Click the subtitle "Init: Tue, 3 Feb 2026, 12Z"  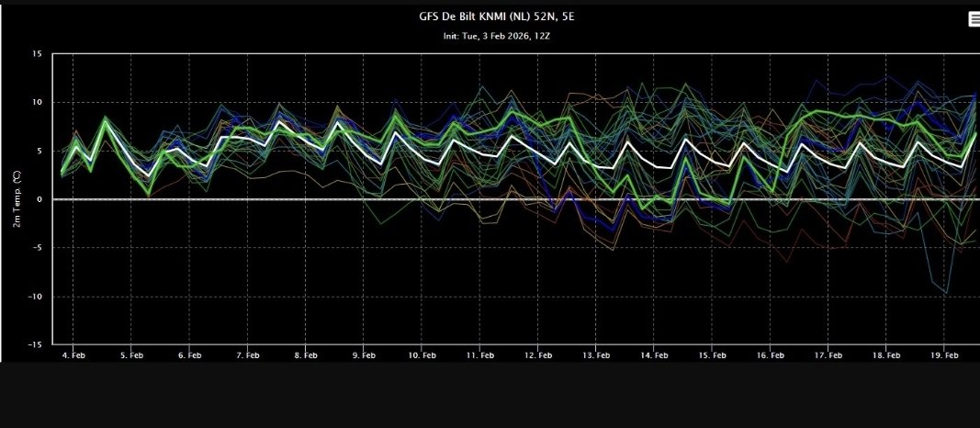click(x=496, y=36)
